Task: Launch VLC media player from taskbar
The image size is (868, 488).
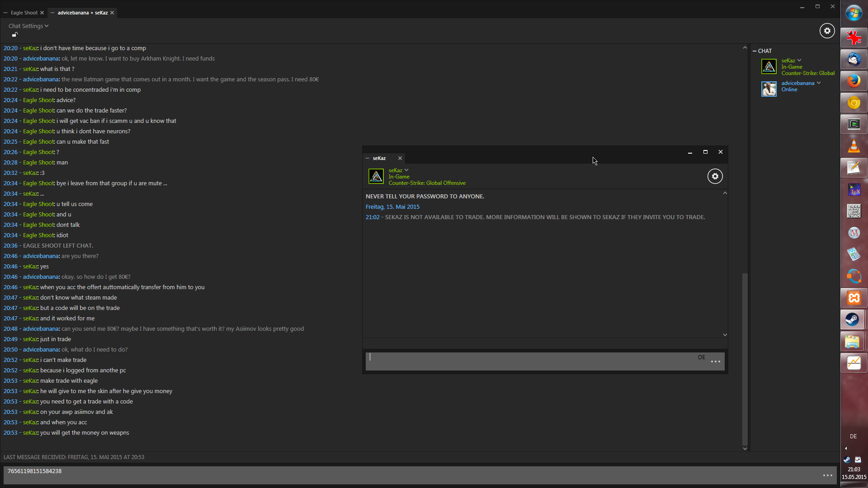Action: coord(854,146)
